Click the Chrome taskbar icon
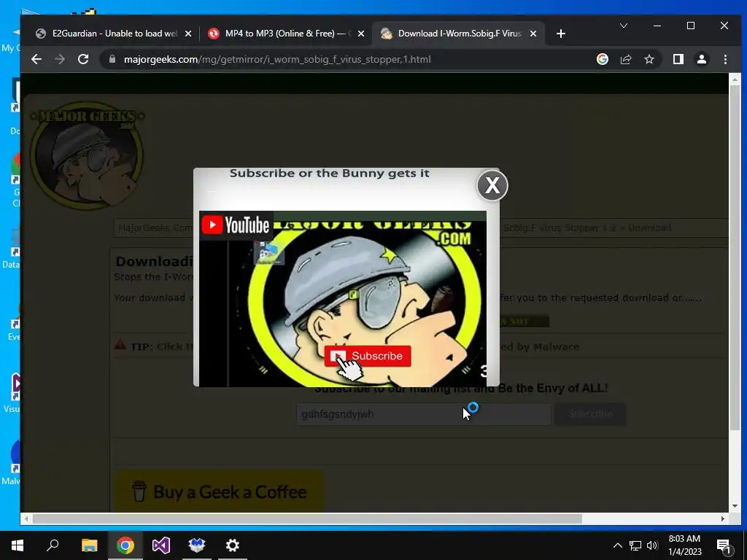Screen dimensions: 747x560 (125, 545)
